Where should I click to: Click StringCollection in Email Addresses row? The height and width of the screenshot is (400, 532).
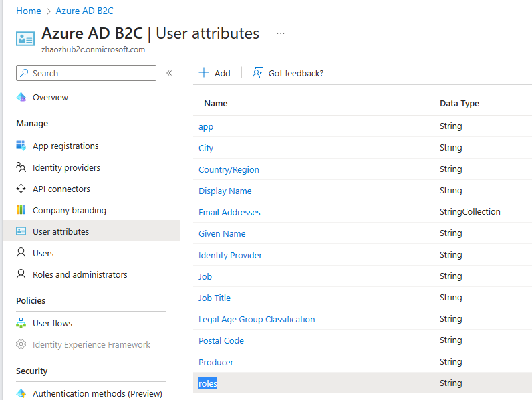[470, 212]
